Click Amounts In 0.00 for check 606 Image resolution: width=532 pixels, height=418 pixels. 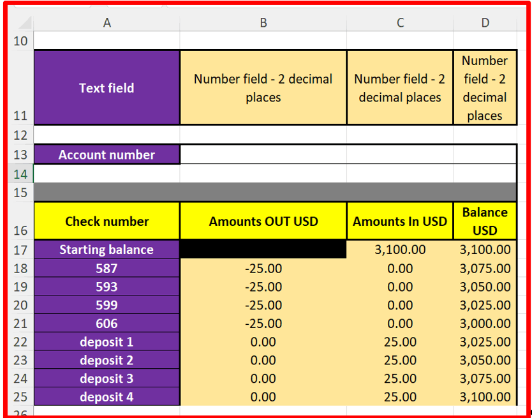click(x=400, y=324)
